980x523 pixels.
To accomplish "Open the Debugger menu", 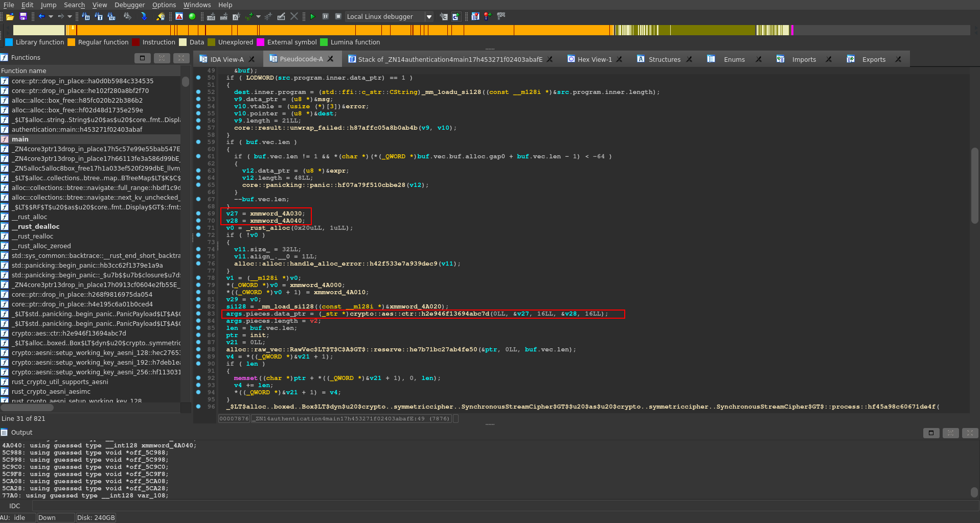I will tap(129, 5).
